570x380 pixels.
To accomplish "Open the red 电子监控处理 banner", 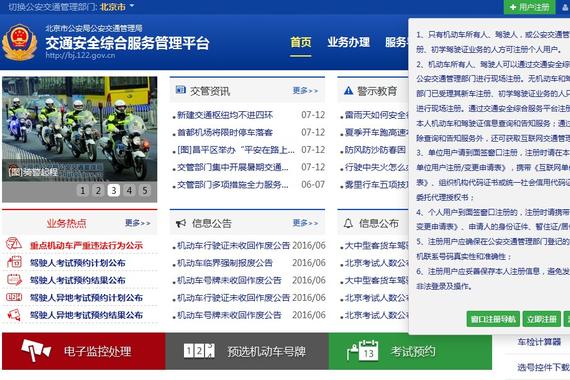I will [x=84, y=351].
